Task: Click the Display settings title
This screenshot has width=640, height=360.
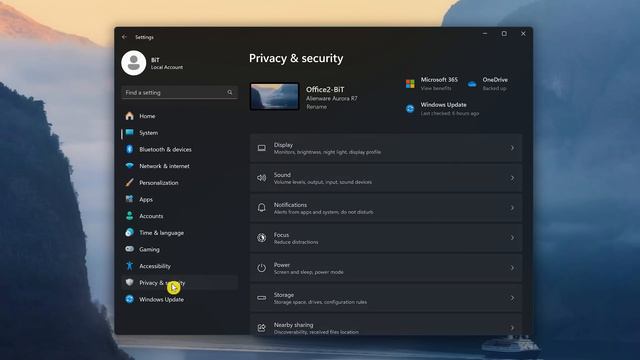Action: coord(283,145)
